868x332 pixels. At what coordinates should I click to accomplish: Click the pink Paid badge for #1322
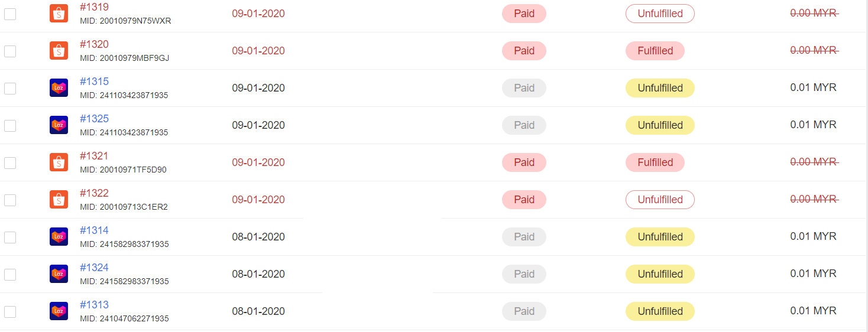[x=524, y=200]
